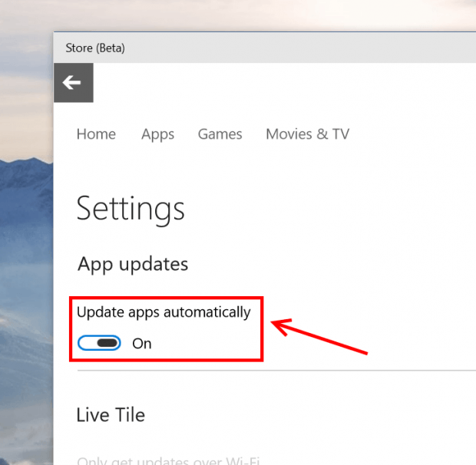Select the Movies & TV tab

point(307,134)
